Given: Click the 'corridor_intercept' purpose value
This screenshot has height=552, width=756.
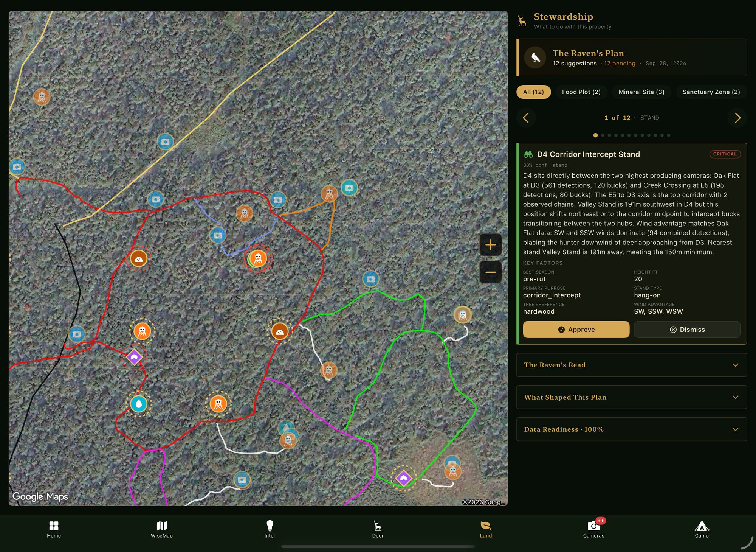Looking at the screenshot, I should [552, 295].
